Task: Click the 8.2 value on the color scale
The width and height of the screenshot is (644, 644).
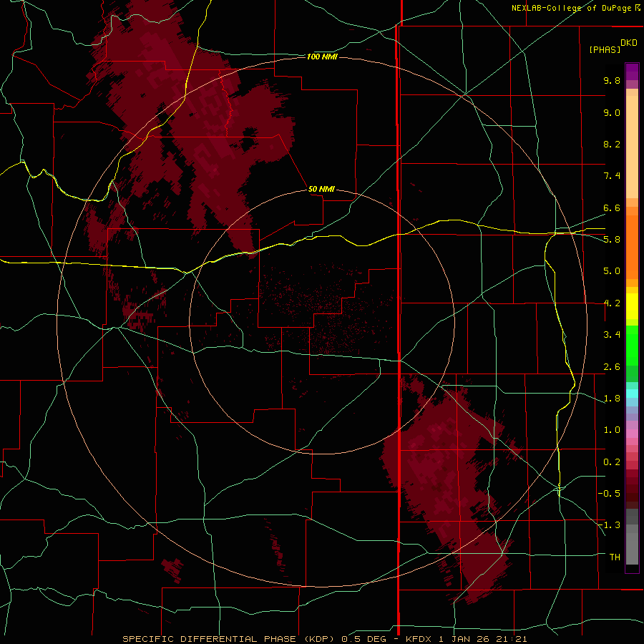Action: coord(612,144)
